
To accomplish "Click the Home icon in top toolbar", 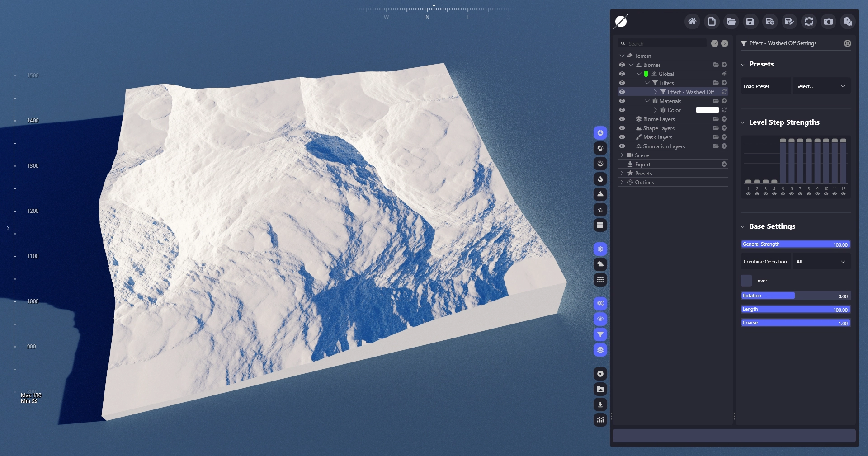I will pyautogui.click(x=692, y=21).
